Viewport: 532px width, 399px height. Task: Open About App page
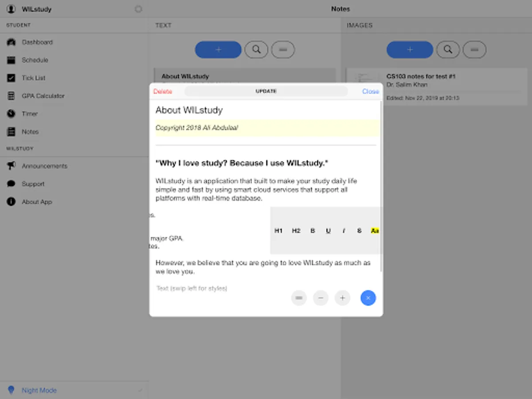click(x=37, y=202)
